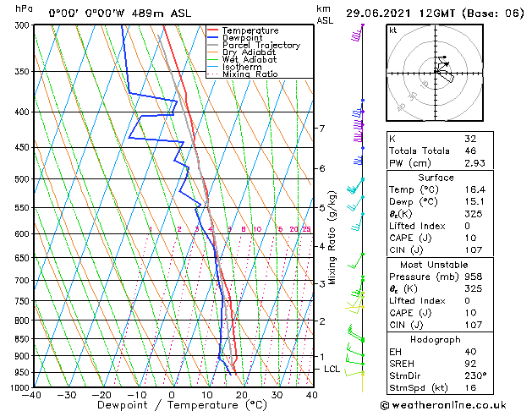This screenshot has height=411, width=532.
Task: Click the blue Dewpoint legend line
Action: (x=213, y=38)
